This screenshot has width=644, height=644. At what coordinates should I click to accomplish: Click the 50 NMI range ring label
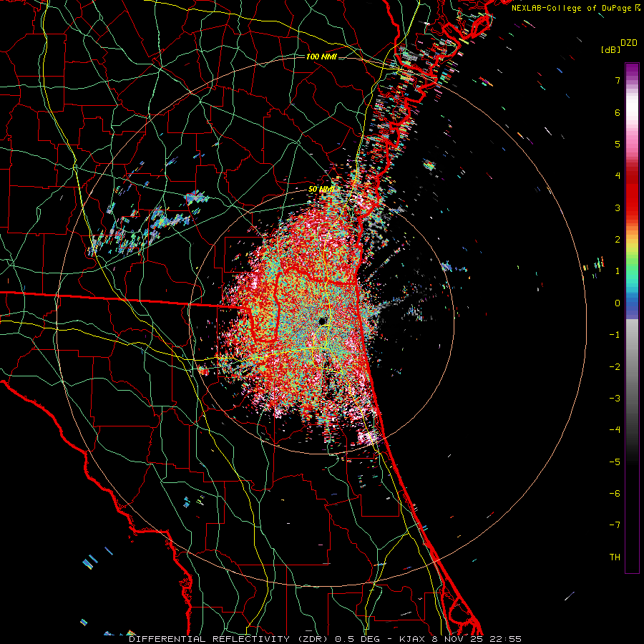pos(321,190)
